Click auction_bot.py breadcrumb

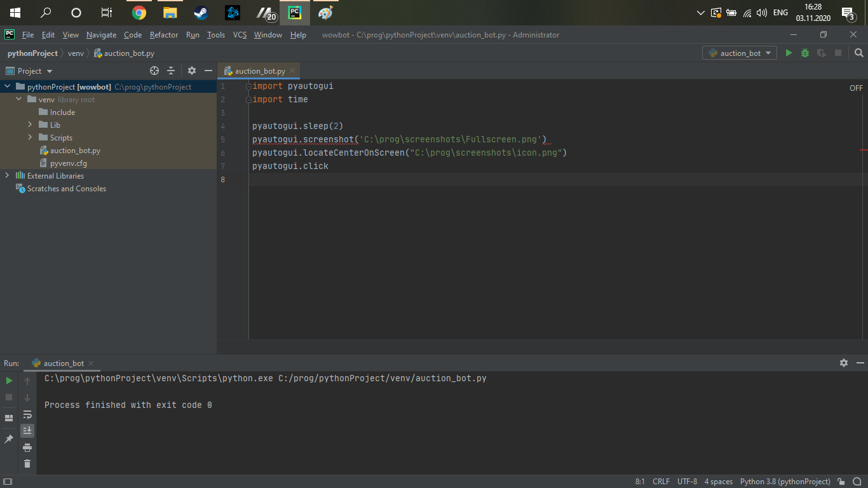click(124, 53)
